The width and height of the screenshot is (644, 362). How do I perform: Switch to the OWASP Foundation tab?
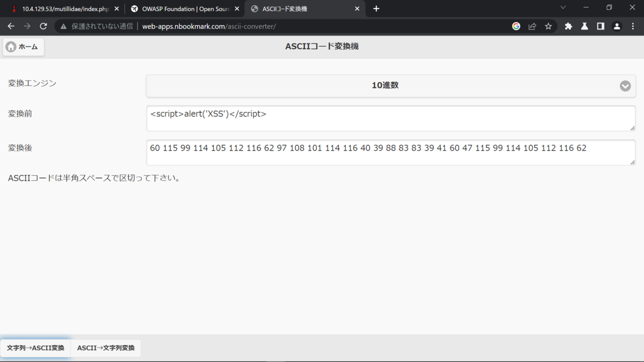184,9
